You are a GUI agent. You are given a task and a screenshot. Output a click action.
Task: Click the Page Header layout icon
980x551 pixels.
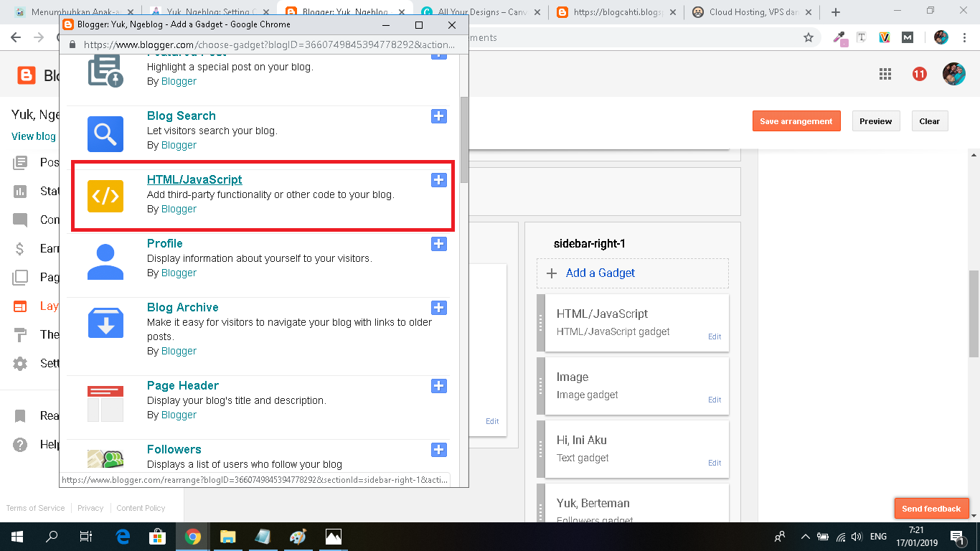tap(105, 403)
